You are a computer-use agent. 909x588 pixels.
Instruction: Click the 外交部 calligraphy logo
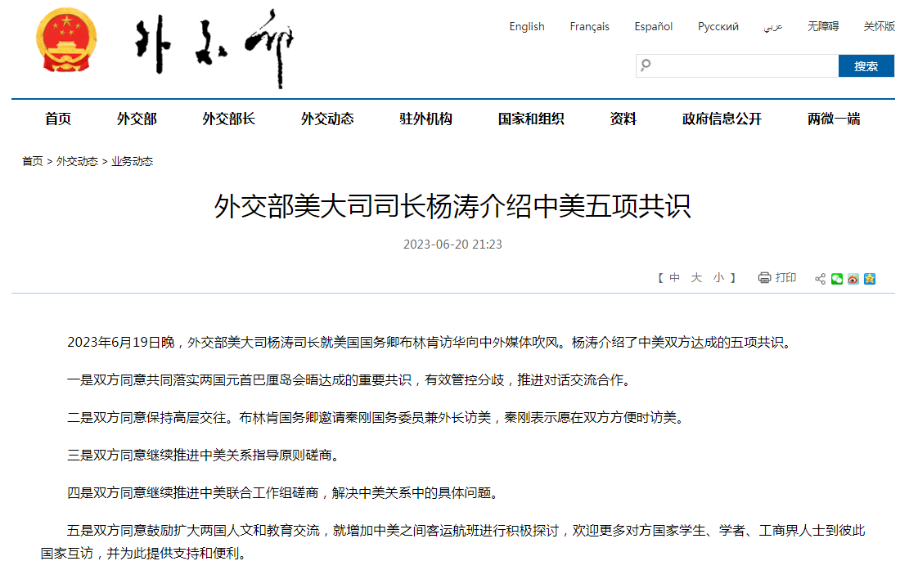click(x=214, y=47)
